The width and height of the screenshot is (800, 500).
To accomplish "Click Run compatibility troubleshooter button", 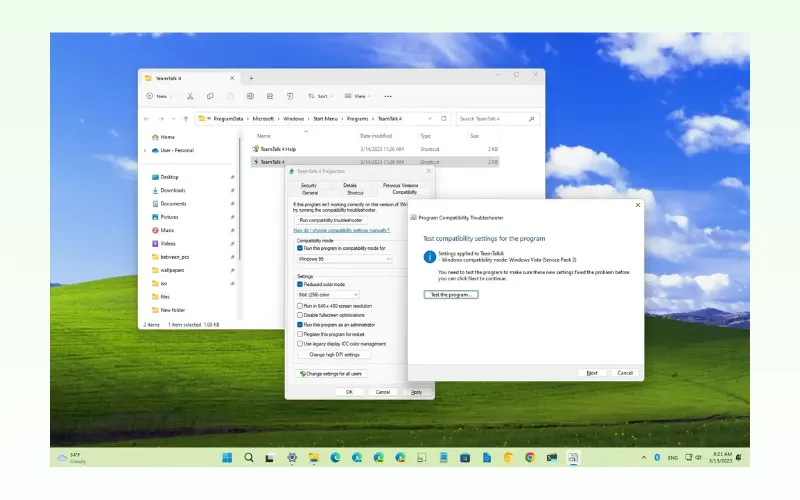I will tap(331, 220).
